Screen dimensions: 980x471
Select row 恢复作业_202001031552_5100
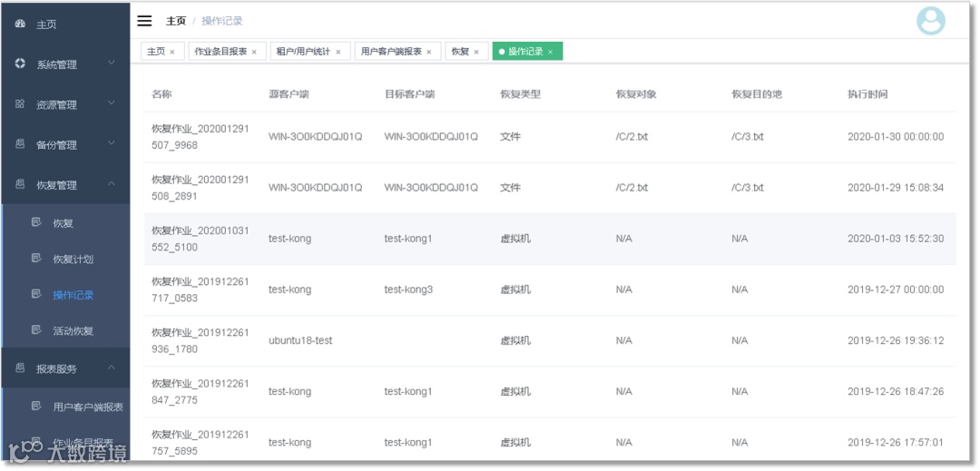click(x=550, y=239)
